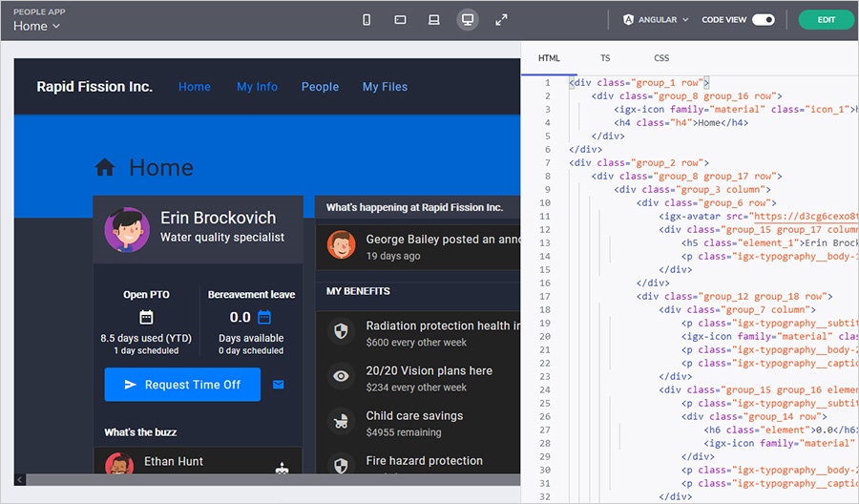Click the '$4955 remaining' text
The image size is (859, 504).
pyautogui.click(x=404, y=432)
